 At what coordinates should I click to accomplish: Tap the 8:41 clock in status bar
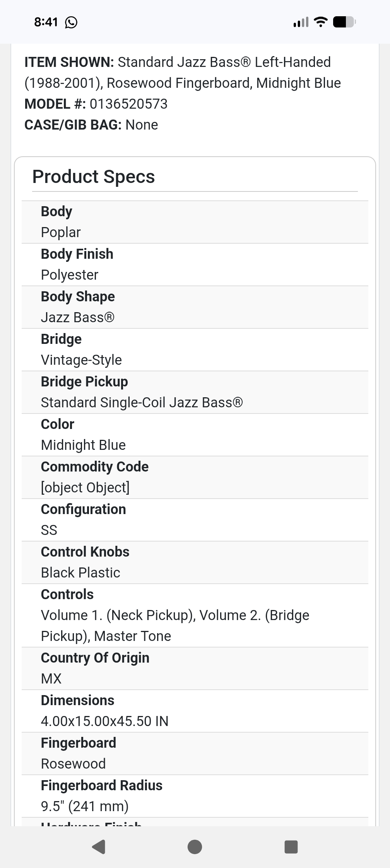46,22
